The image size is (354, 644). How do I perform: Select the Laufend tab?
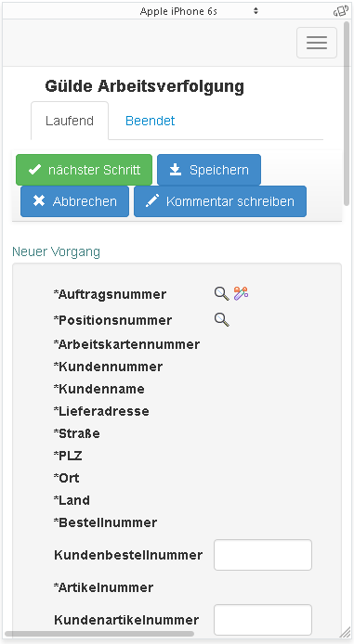pyautogui.click(x=70, y=121)
